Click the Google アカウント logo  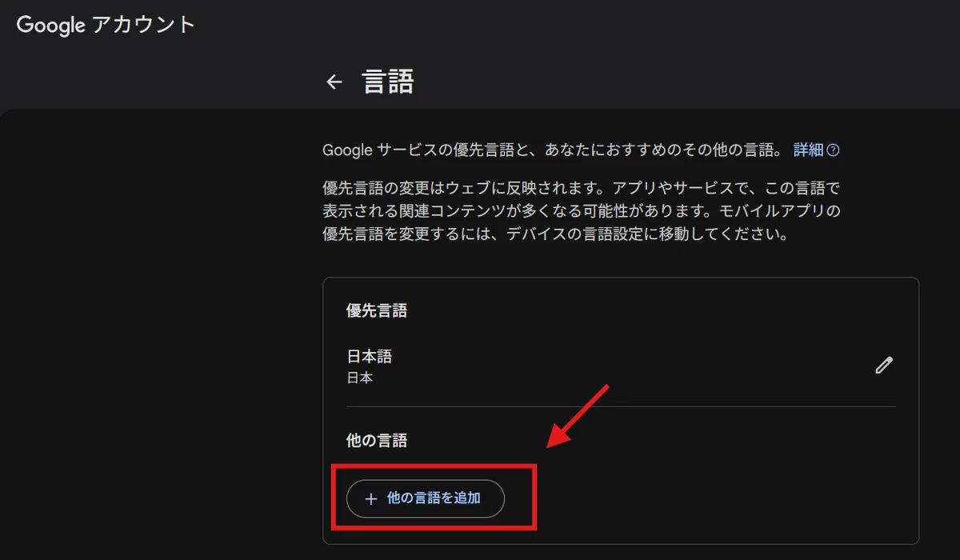coord(106,25)
